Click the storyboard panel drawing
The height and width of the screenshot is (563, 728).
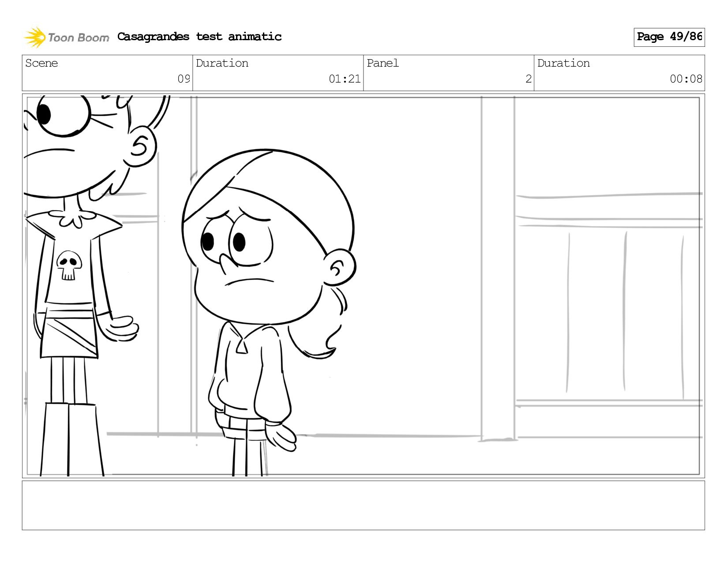click(363, 286)
